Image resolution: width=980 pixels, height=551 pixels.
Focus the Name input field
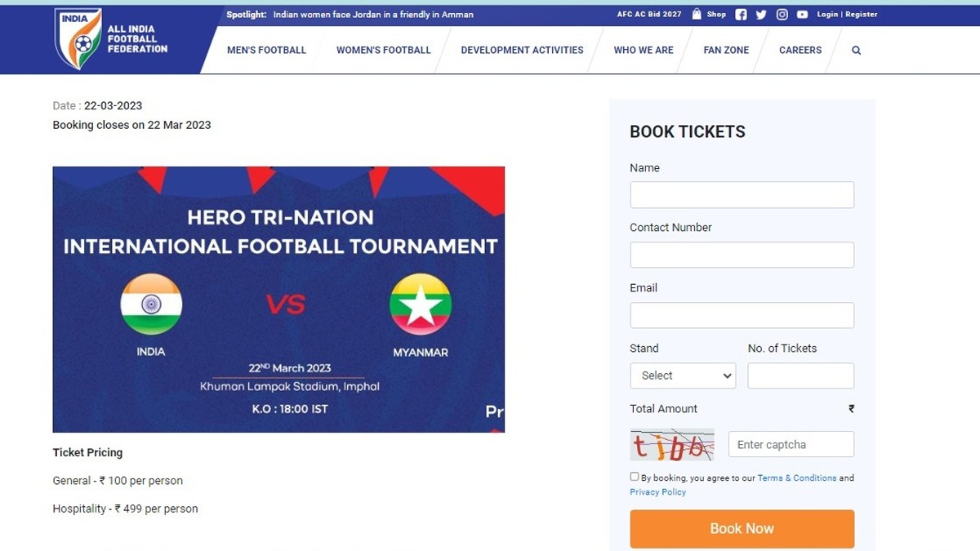click(742, 195)
